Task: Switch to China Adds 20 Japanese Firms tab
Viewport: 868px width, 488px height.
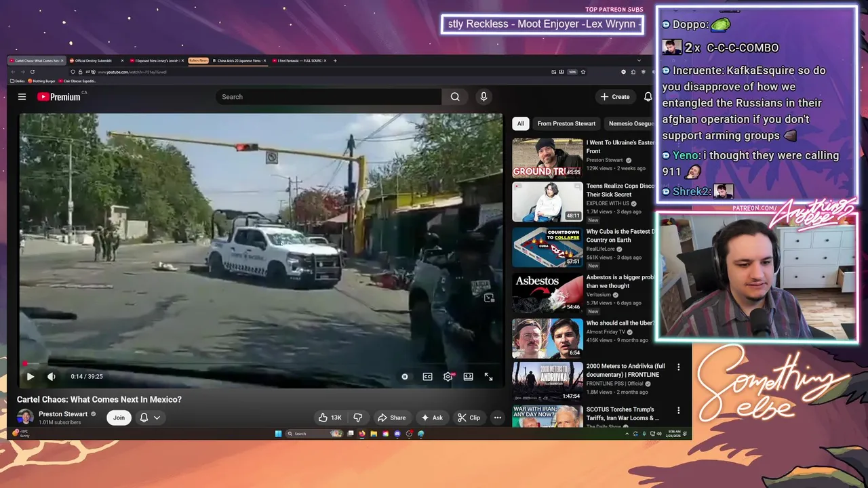Action: point(238,60)
